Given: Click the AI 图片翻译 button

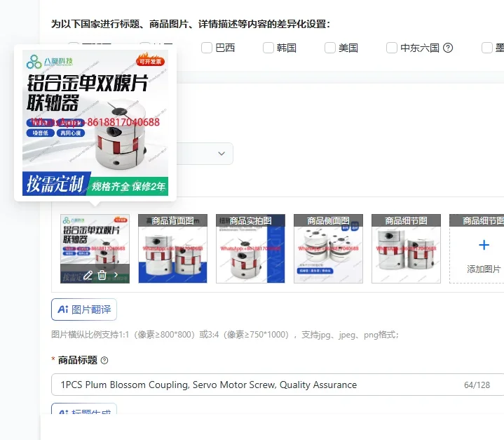Looking at the screenshot, I should 84,309.
